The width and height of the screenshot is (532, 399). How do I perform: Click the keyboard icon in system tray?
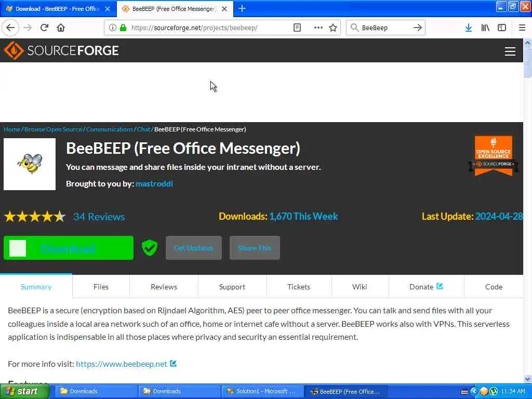[464, 392]
